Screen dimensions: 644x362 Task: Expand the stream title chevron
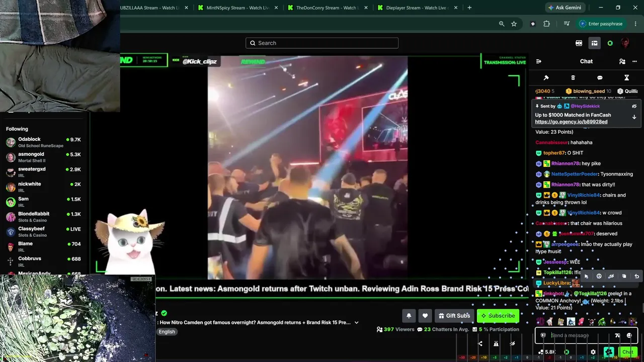tap(357, 323)
